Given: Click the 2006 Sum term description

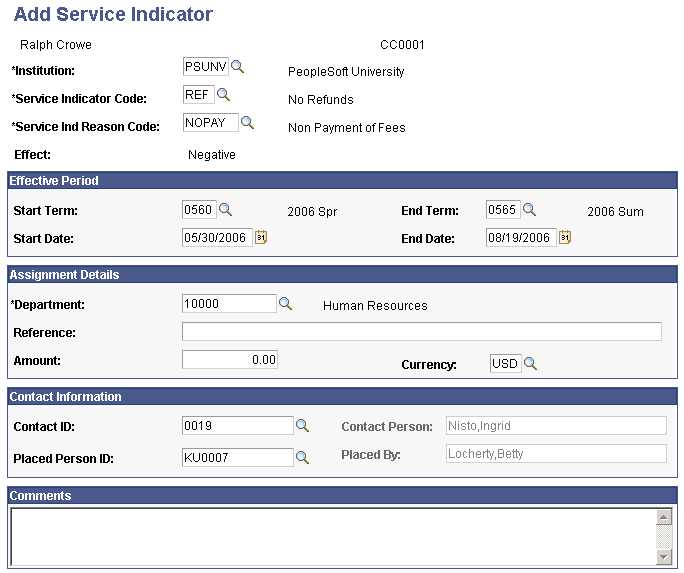Looking at the screenshot, I should coord(615,212).
